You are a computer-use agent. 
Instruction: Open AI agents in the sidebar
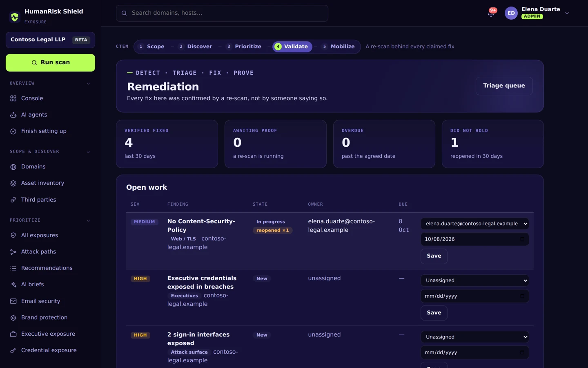coord(50,115)
